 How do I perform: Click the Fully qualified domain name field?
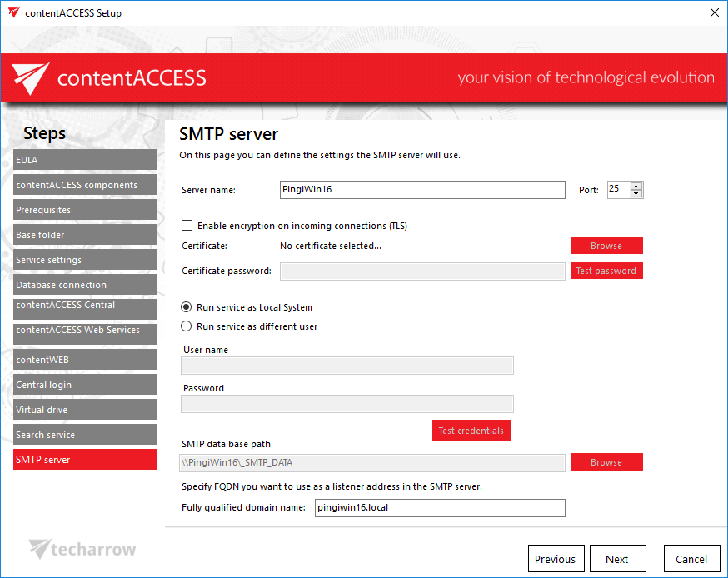tap(439, 508)
